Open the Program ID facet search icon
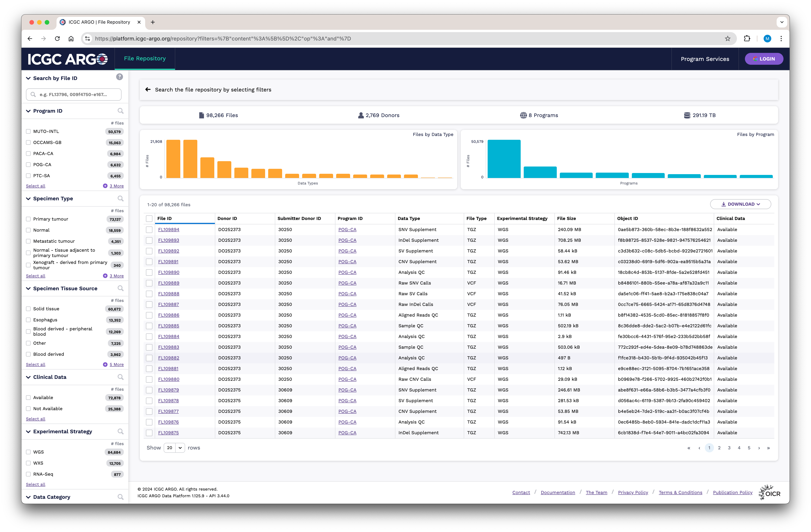Viewport: 811px width, 532px height. [x=121, y=111]
